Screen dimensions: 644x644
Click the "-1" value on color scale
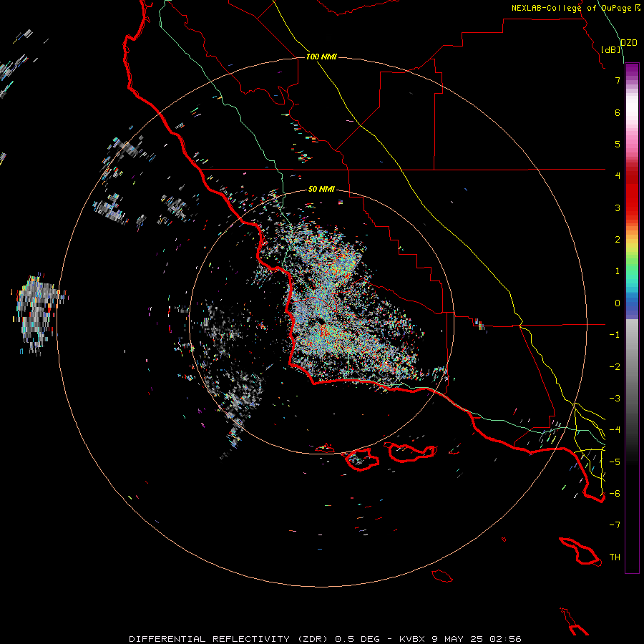[x=615, y=335]
